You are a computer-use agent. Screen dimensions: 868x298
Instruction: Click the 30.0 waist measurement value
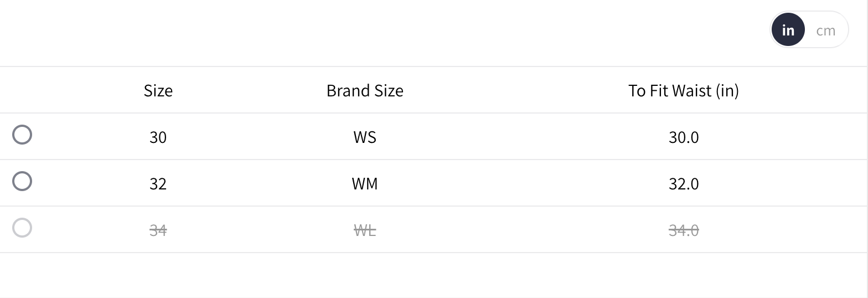click(684, 137)
